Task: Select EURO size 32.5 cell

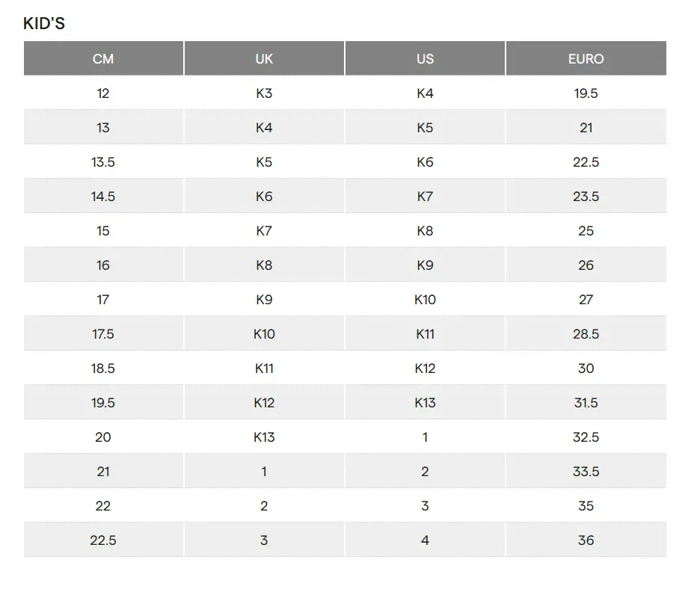Action: pos(586,437)
